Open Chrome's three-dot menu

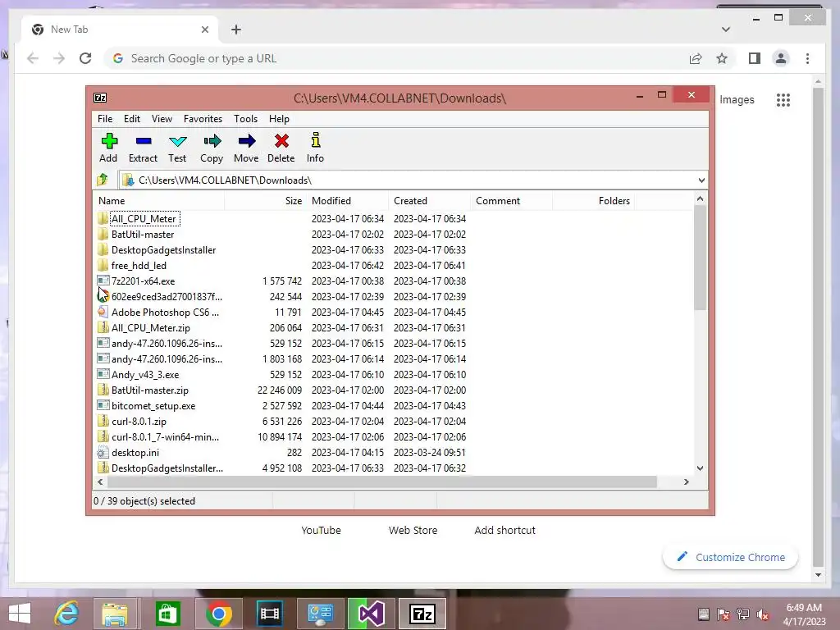807,58
